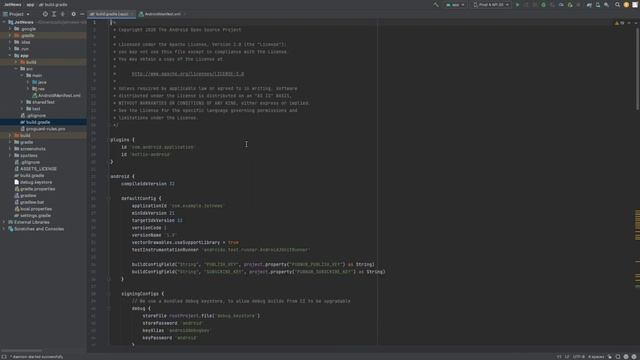Open the Project view selector dropdown
640x360 pixels.
pos(16,14)
